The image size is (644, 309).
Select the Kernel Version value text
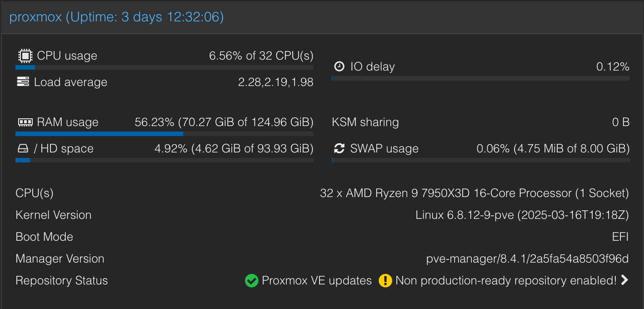click(x=522, y=215)
